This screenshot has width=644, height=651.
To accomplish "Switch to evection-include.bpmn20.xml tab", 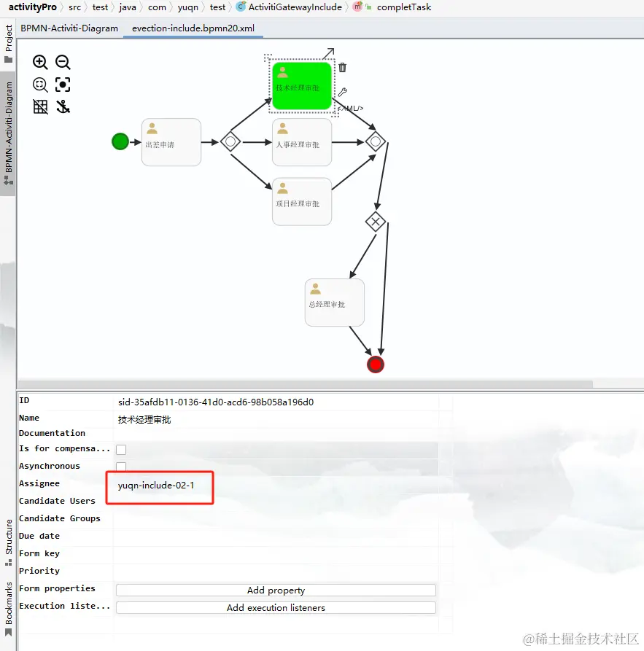I will click(x=193, y=28).
